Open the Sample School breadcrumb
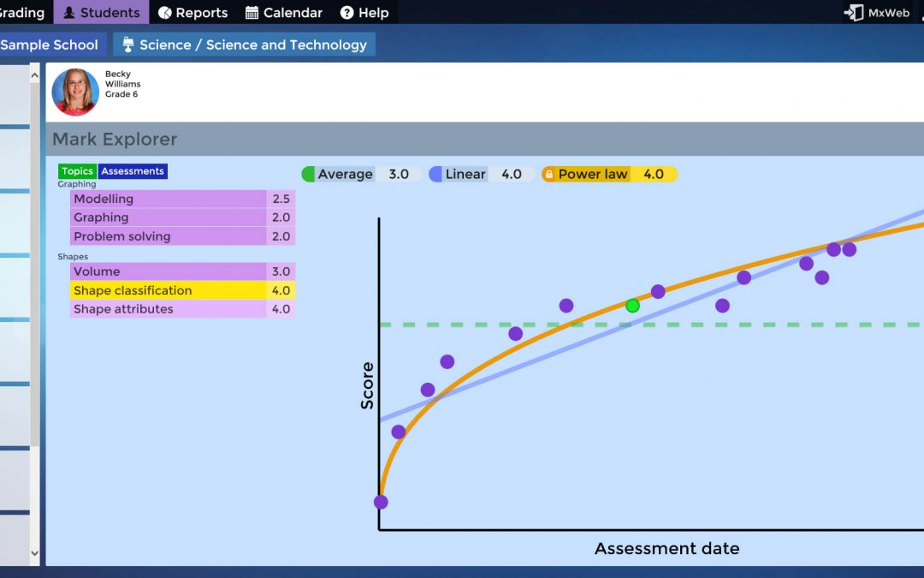Image resolution: width=924 pixels, height=578 pixels. pos(50,45)
